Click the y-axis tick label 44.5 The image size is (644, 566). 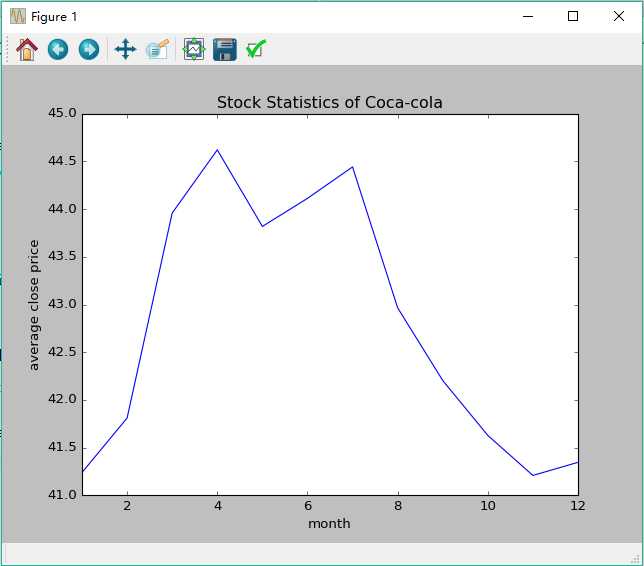coord(62,161)
